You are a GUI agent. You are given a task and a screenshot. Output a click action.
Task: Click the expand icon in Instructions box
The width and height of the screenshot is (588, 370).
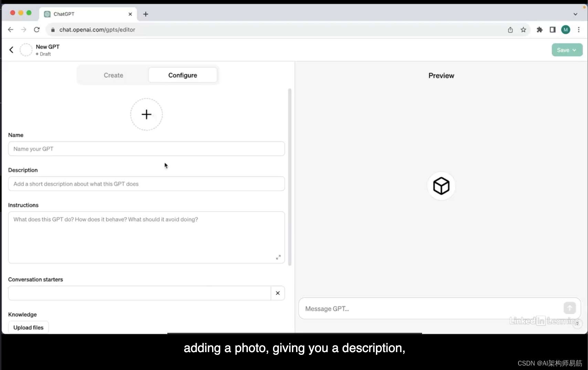278,257
